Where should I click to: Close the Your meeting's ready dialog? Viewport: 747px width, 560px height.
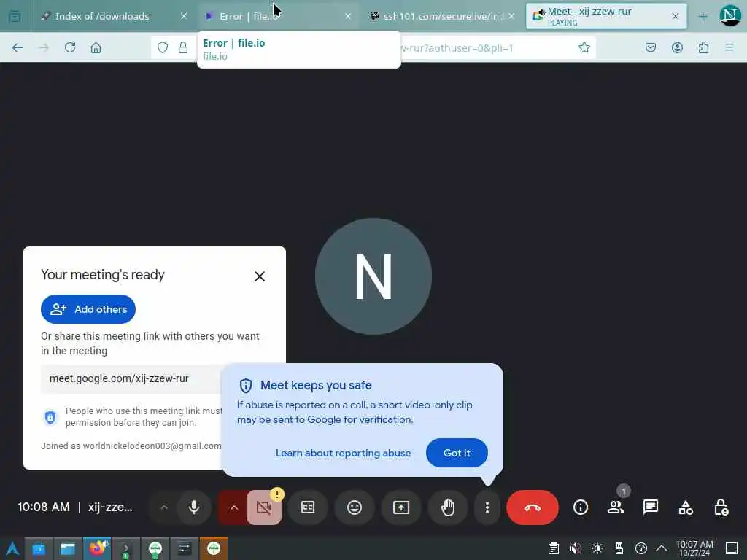tap(260, 276)
